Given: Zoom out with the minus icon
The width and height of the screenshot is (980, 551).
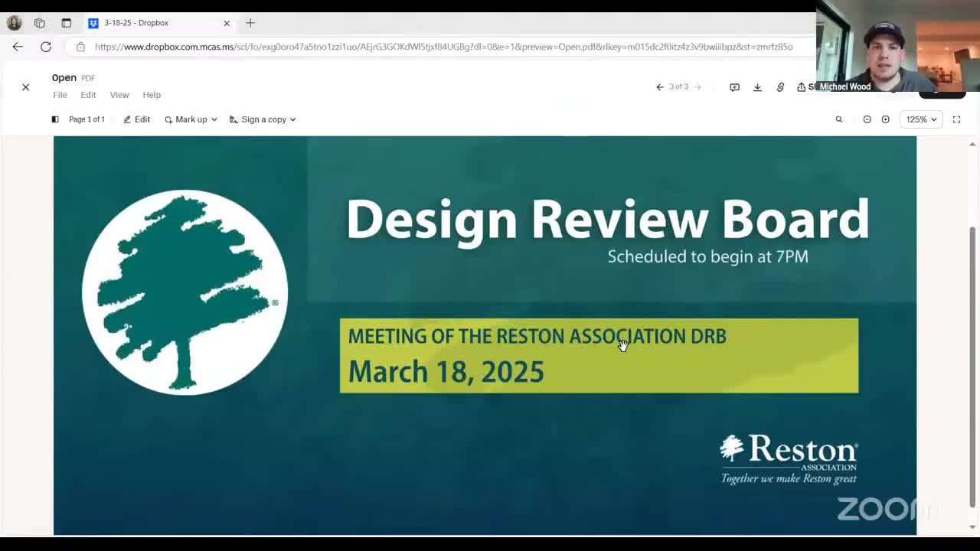Looking at the screenshot, I should tap(867, 119).
